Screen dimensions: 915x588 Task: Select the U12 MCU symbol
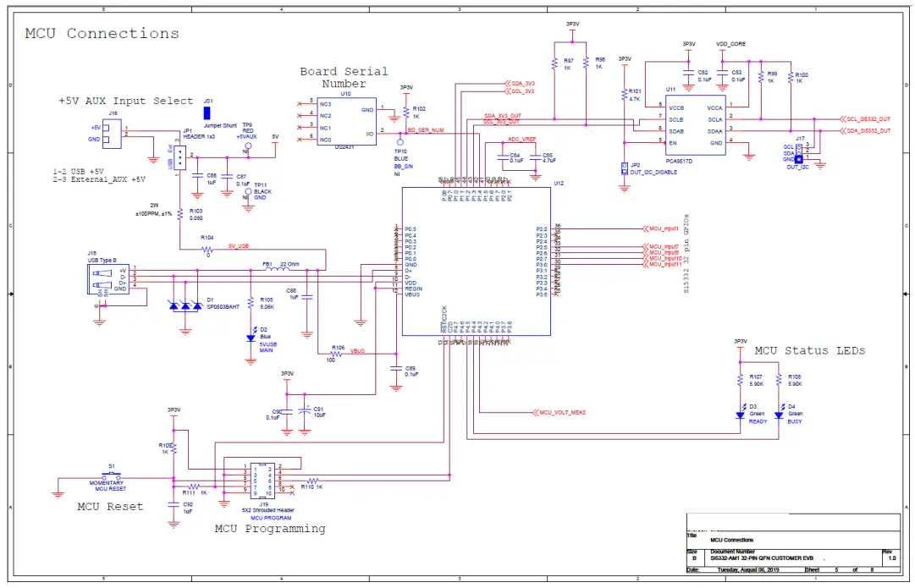click(x=476, y=261)
